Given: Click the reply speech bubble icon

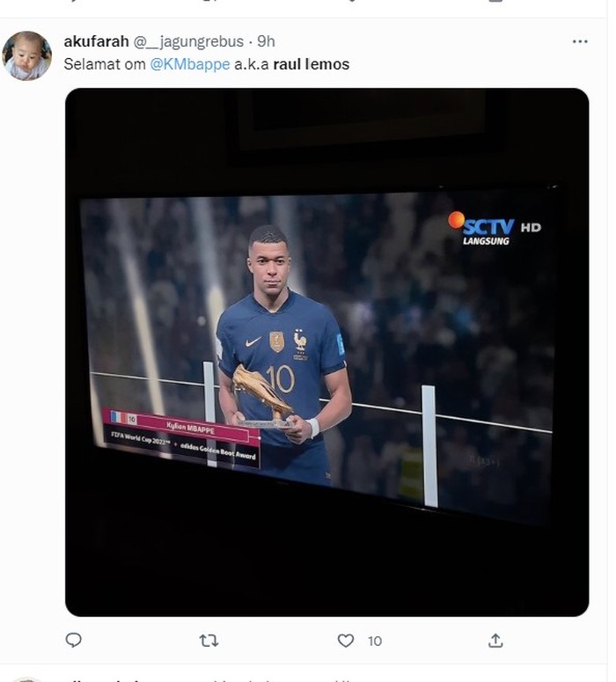Looking at the screenshot, I should pos(74,641).
